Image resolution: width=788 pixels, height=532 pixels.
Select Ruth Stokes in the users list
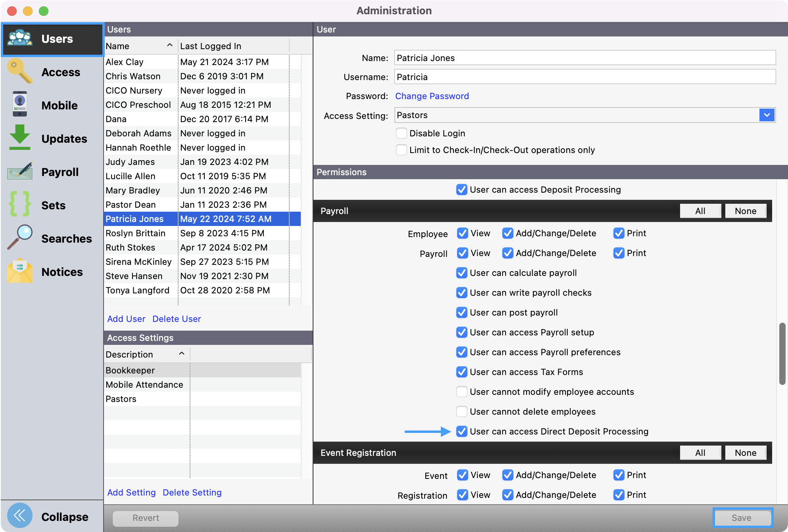[131, 247]
